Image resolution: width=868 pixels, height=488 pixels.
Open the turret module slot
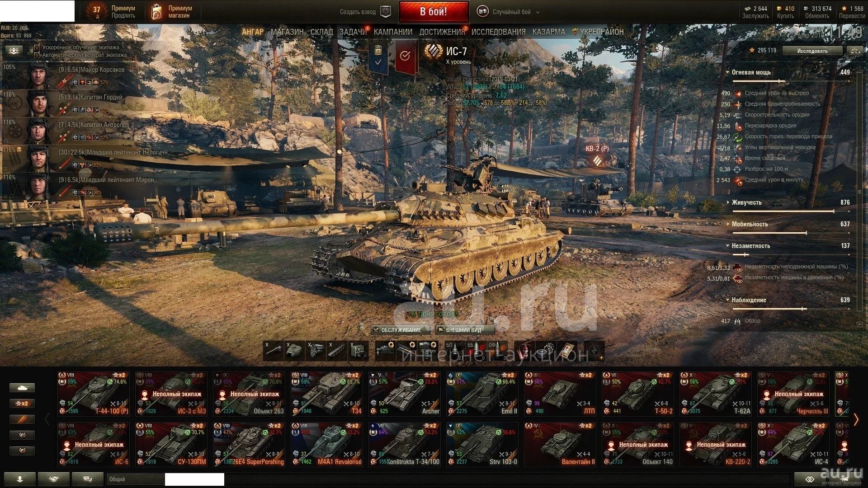click(295, 351)
